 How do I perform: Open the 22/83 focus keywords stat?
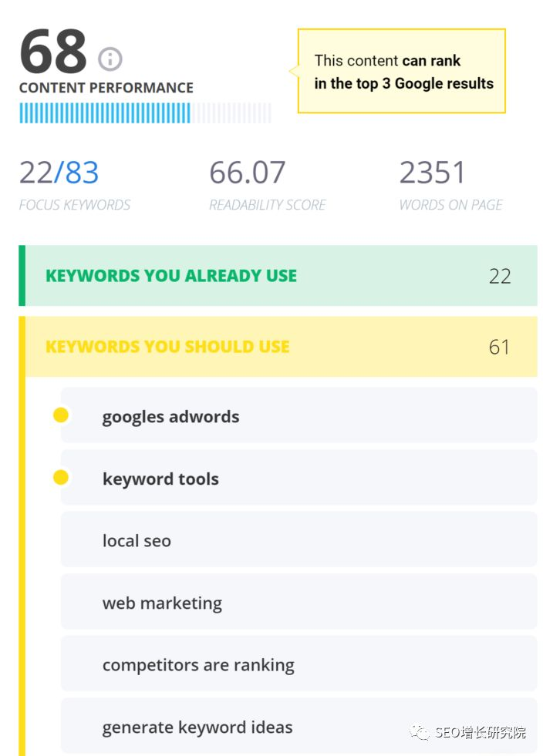click(59, 173)
